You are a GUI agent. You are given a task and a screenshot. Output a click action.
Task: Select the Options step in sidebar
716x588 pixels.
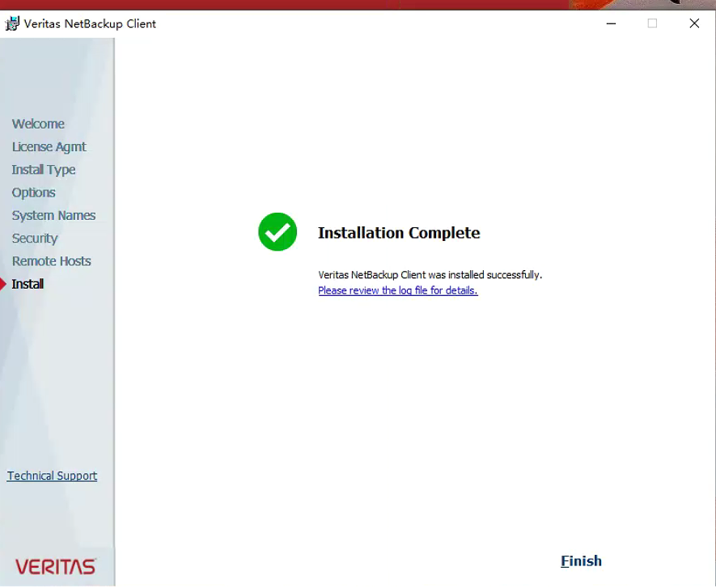pyautogui.click(x=33, y=192)
